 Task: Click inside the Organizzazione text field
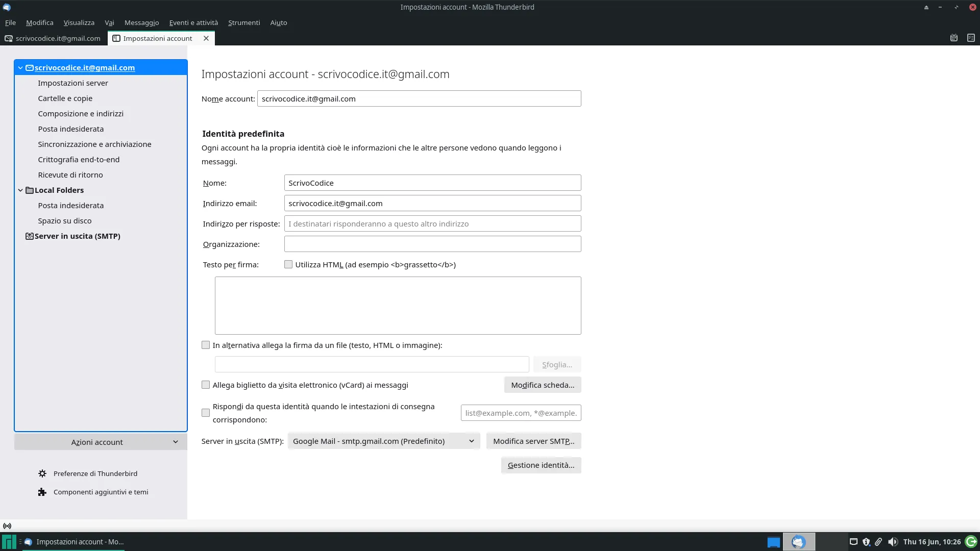(x=432, y=244)
